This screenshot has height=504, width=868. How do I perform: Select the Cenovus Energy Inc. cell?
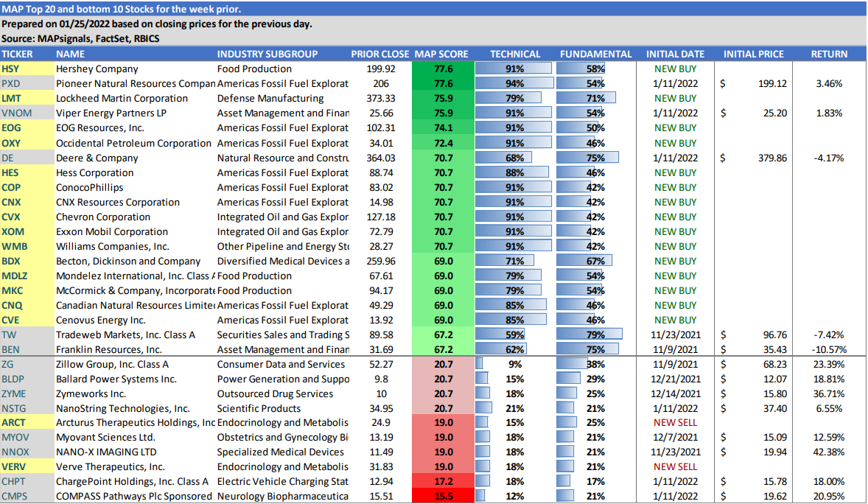tap(101, 320)
